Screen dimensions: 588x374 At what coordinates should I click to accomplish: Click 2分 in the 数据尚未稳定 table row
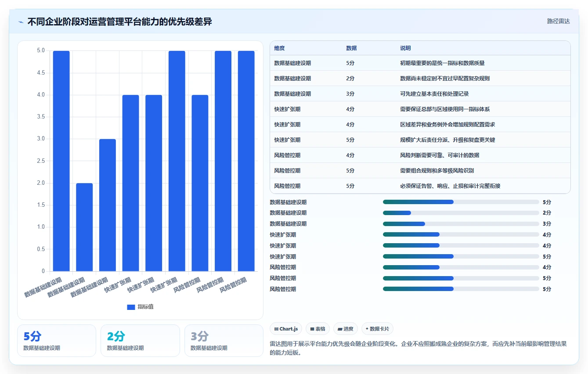[x=350, y=79]
